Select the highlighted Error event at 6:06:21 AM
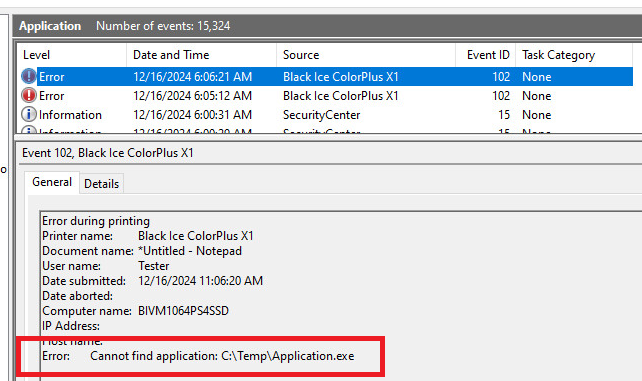Image resolution: width=642 pixels, height=381 pixels. coord(326,77)
